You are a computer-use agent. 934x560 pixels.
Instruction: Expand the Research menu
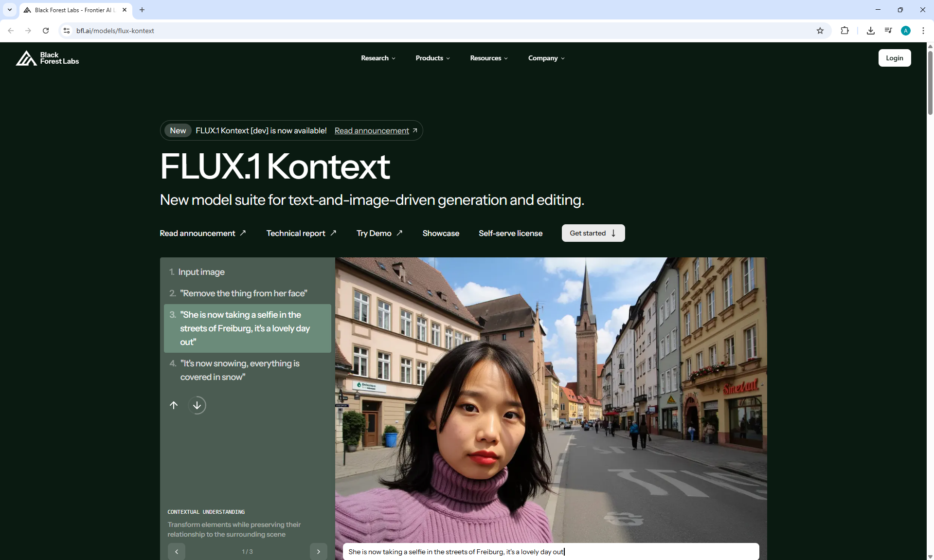(378, 58)
